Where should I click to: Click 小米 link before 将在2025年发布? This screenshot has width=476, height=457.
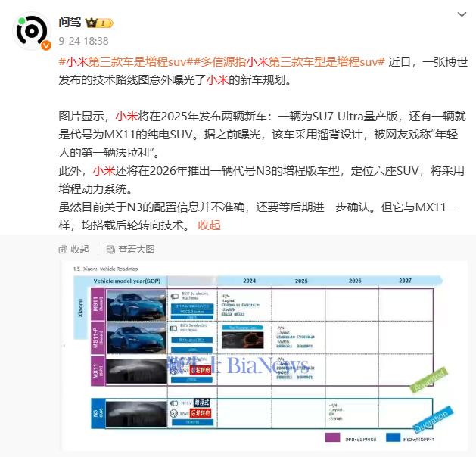tap(126, 116)
